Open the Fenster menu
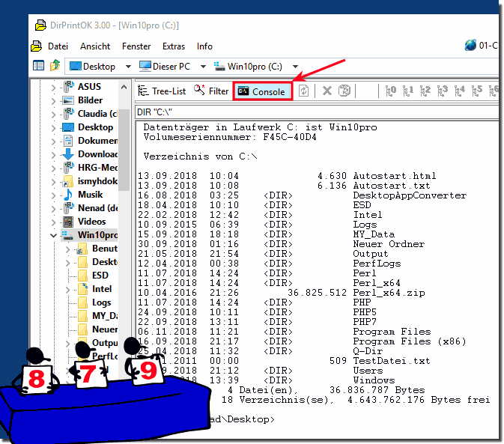 [136, 46]
